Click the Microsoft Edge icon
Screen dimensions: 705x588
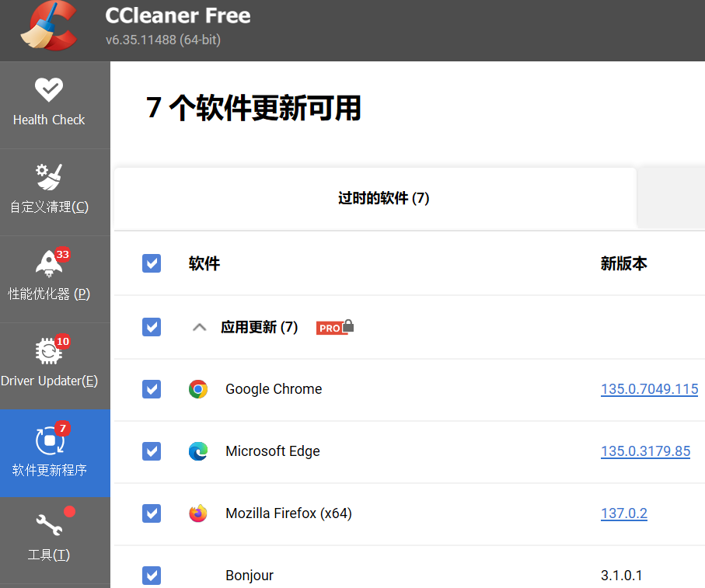pyautogui.click(x=198, y=451)
